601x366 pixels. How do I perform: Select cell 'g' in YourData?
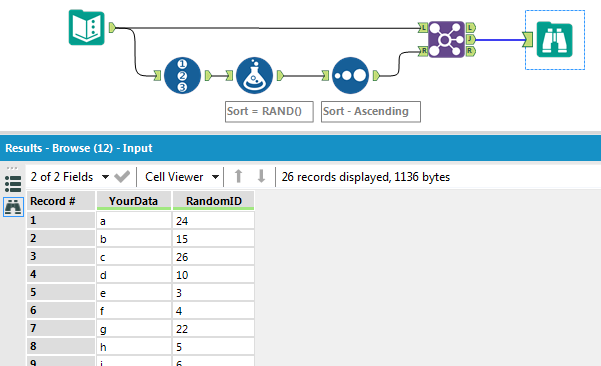[x=133, y=329]
